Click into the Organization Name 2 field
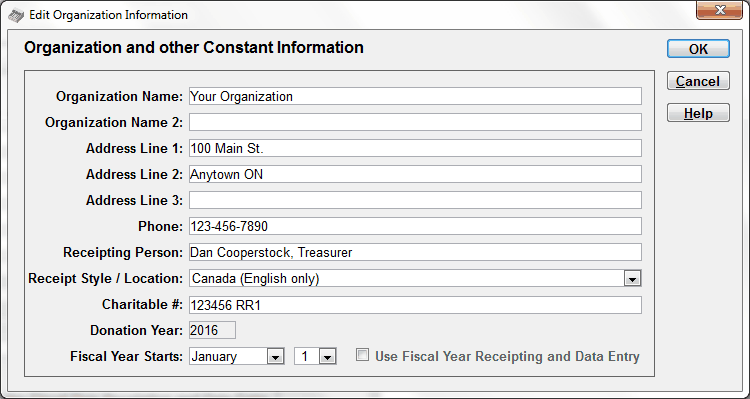 pyautogui.click(x=415, y=122)
